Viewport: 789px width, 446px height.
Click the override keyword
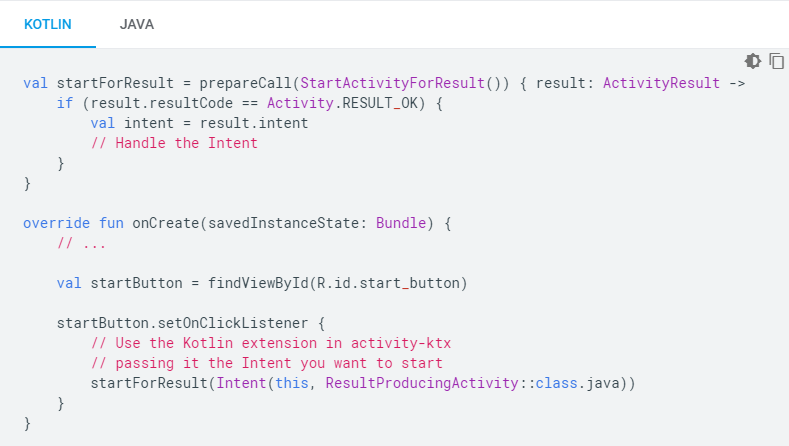(56, 223)
